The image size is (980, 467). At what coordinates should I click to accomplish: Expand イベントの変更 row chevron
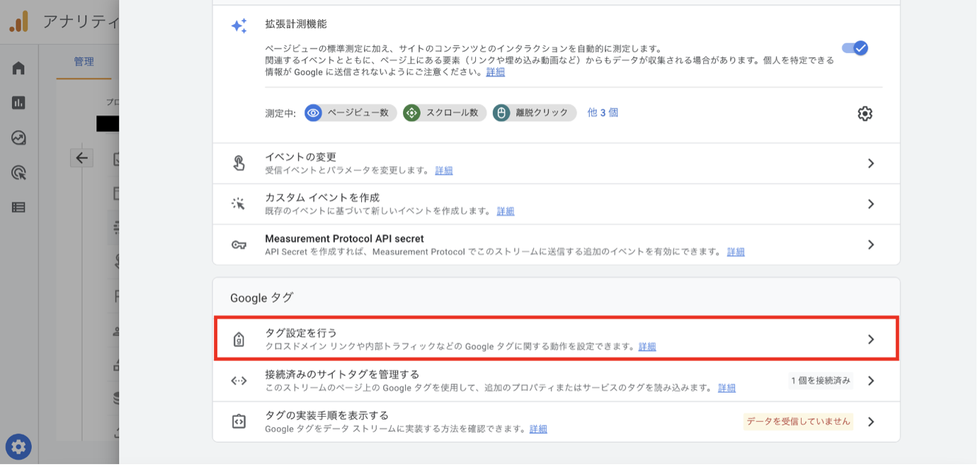pyautogui.click(x=871, y=163)
